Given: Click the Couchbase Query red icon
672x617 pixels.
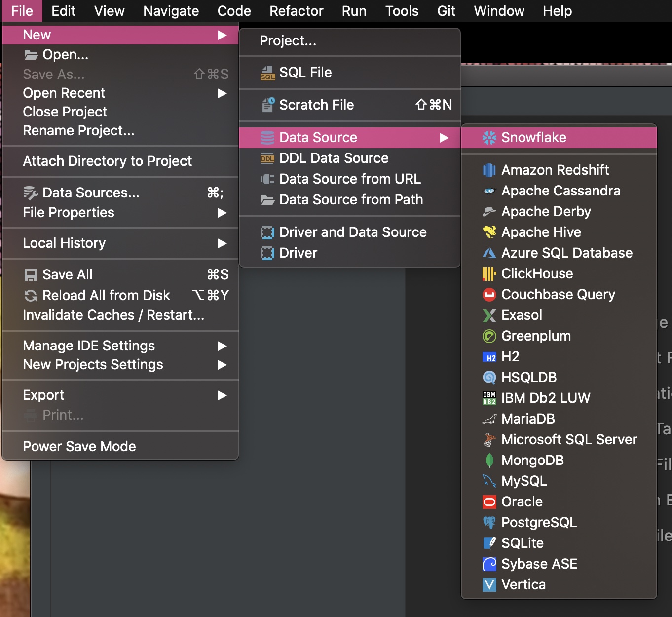Looking at the screenshot, I should (x=489, y=295).
